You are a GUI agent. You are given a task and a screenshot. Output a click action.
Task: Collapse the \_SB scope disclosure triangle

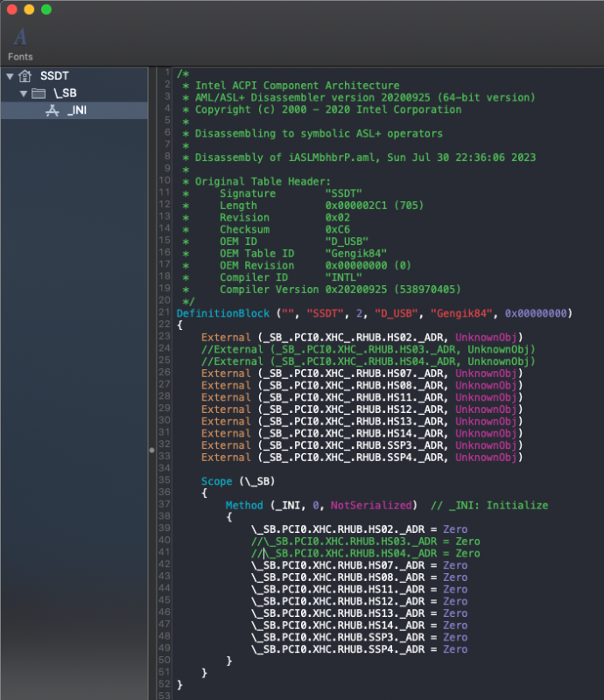click(x=23, y=93)
